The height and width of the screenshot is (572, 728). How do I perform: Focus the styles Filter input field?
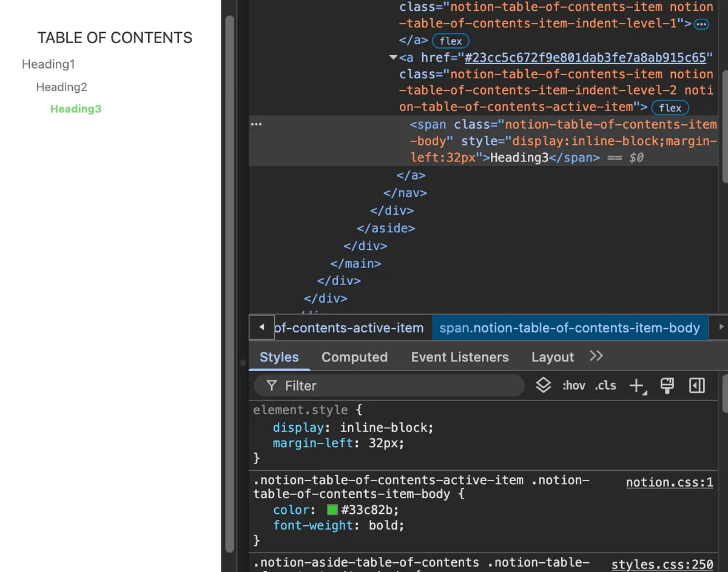[x=389, y=386]
